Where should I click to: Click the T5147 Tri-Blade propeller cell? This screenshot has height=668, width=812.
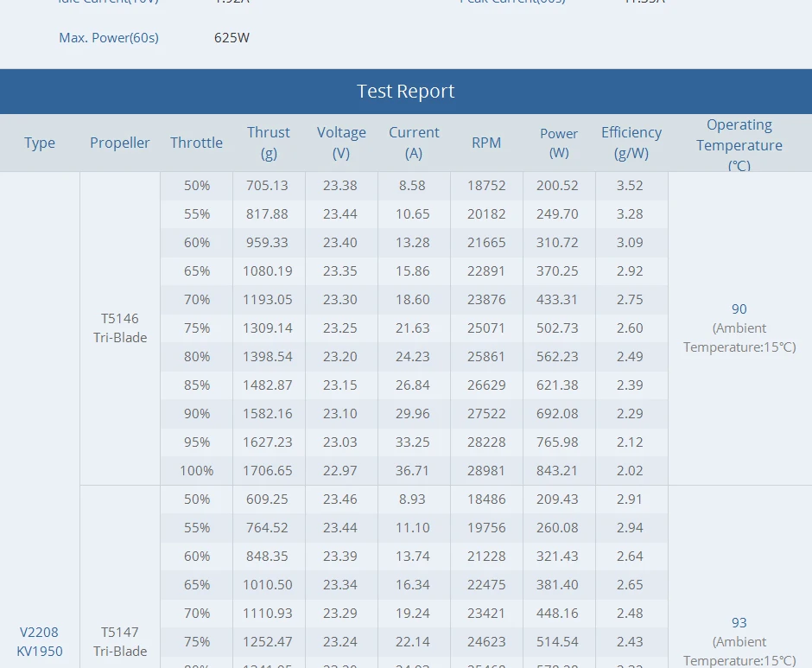[x=119, y=641]
